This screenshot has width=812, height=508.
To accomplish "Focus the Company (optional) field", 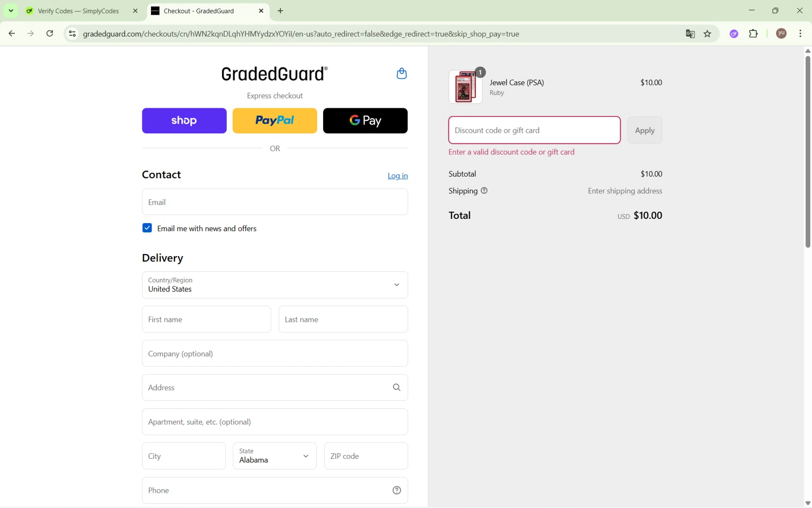I will coord(274,354).
